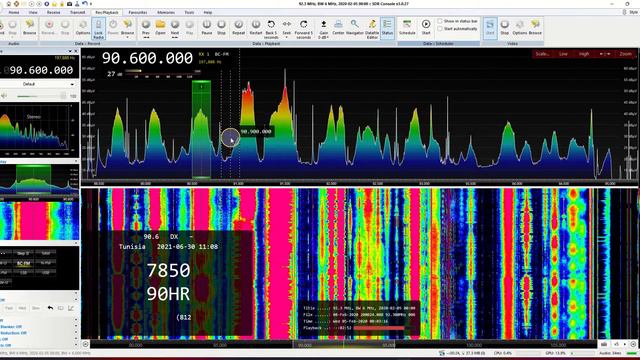Image resolution: width=640 pixels, height=360 pixels.
Task: Select the Slow speed button
Action: [x=36, y=308]
